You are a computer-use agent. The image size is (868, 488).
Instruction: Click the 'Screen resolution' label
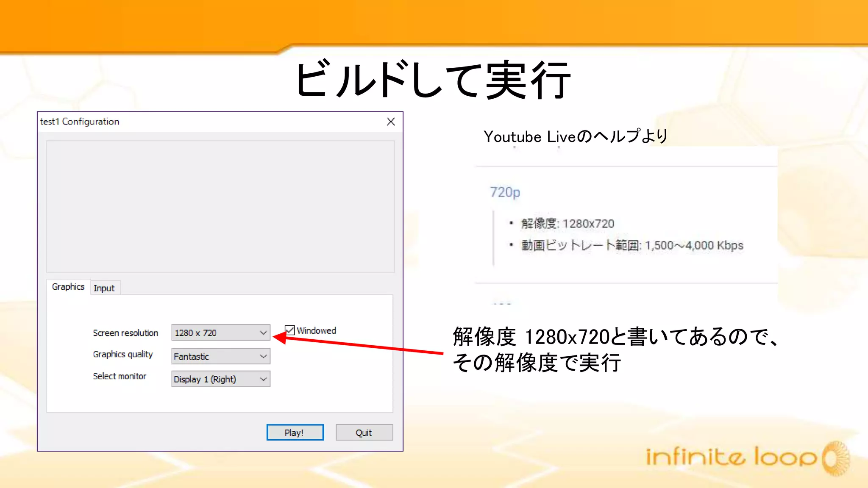coord(125,333)
